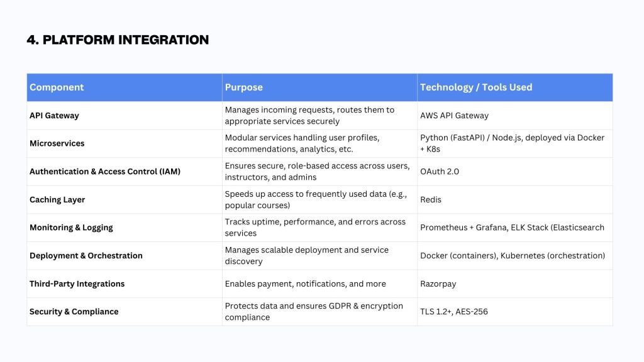Click the "Enables payment, notifications, and more" text
This screenshot has width=644, height=362.
(x=305, y=284)
